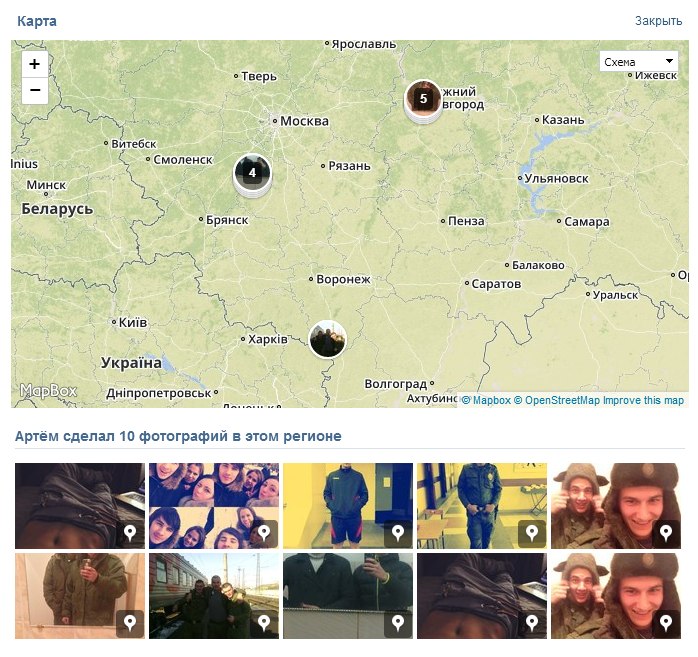Click the Беларусь country label
Screen dimensions: 698x657
tap(57, 209)
